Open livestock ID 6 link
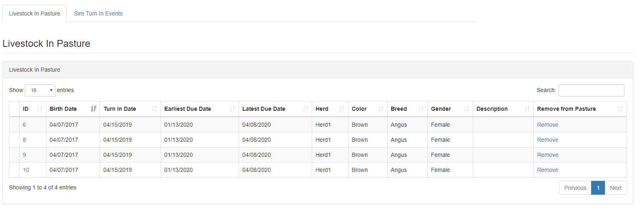The width and height of the screenshot is (644, 211). (x=24, y=125)
